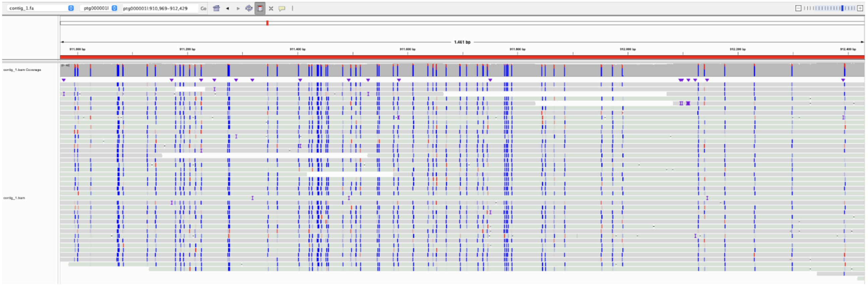Toggle the region of interest tool
The width and height of the screenshot is (868, 285).
260,8
